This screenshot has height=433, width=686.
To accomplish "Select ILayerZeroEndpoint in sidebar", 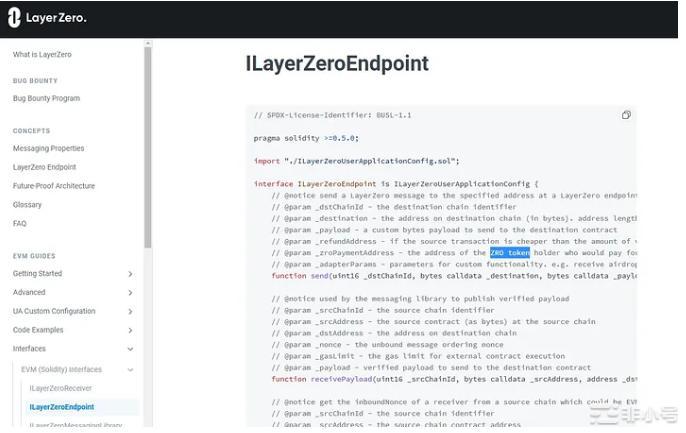I will (x=62, y=407).
